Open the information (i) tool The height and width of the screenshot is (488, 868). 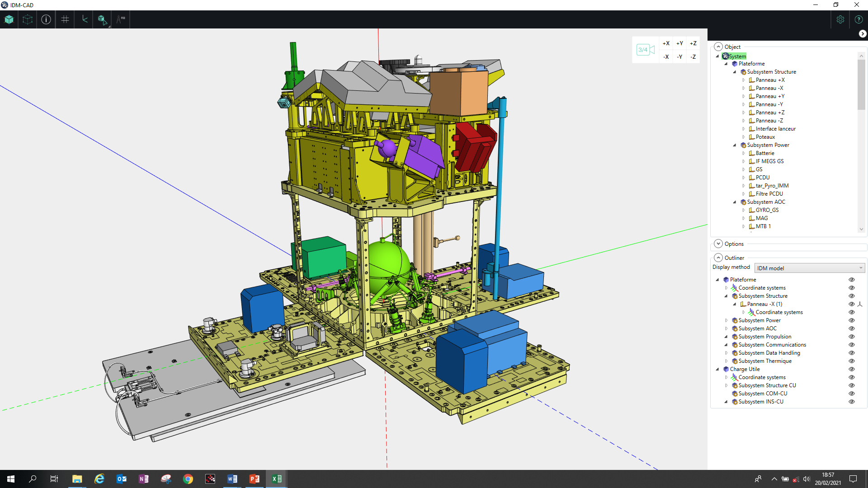point(46,19)
